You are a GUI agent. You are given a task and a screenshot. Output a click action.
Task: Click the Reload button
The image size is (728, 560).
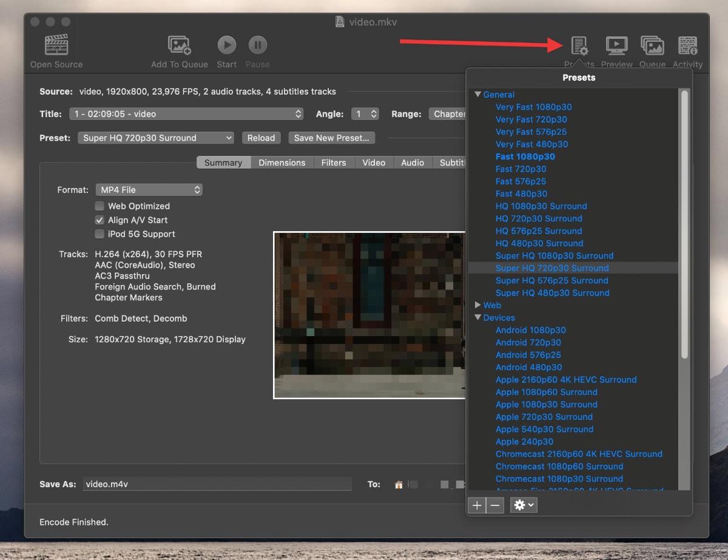pos(261,138)
